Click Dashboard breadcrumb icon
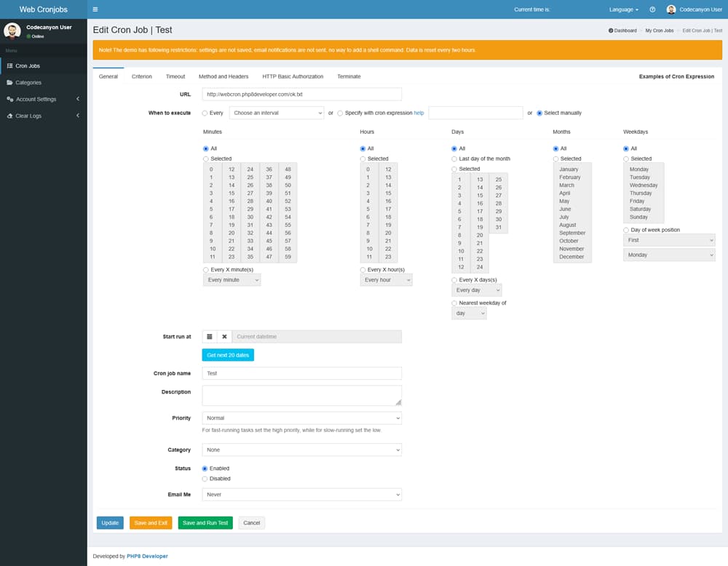The width and height of the screenshot is (728, 566). click(611, 31)
